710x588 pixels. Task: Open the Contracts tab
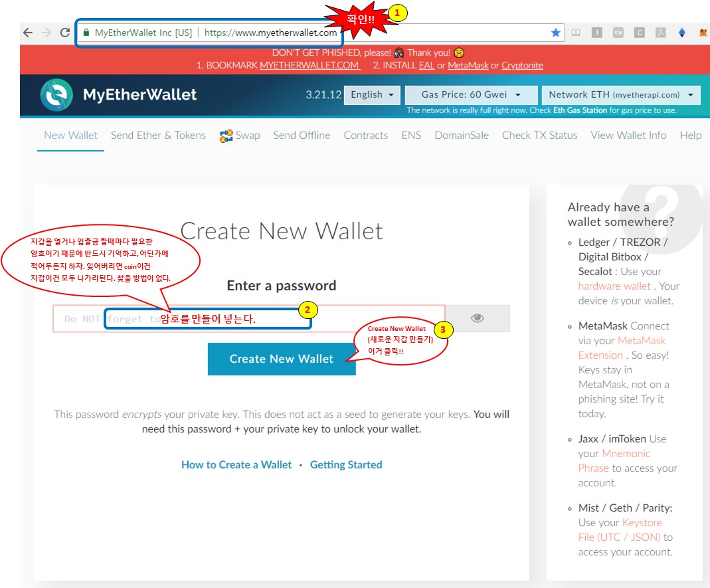pos(365,136)
